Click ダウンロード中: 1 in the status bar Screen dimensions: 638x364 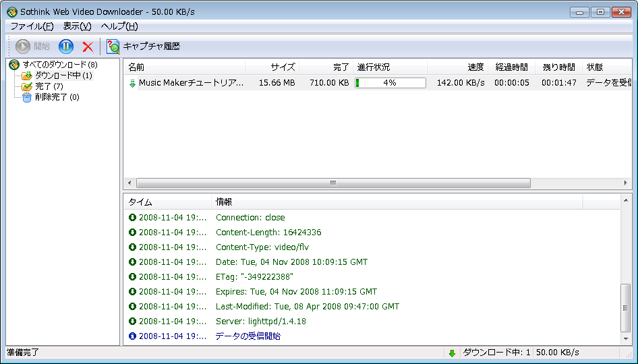click(x=496, y=353)
